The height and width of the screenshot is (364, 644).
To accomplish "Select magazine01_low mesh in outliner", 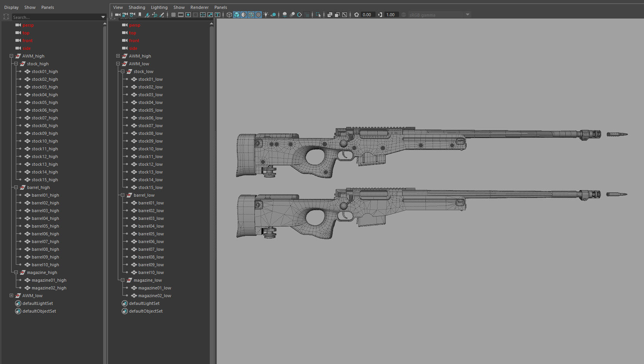I will click(155, 288).
